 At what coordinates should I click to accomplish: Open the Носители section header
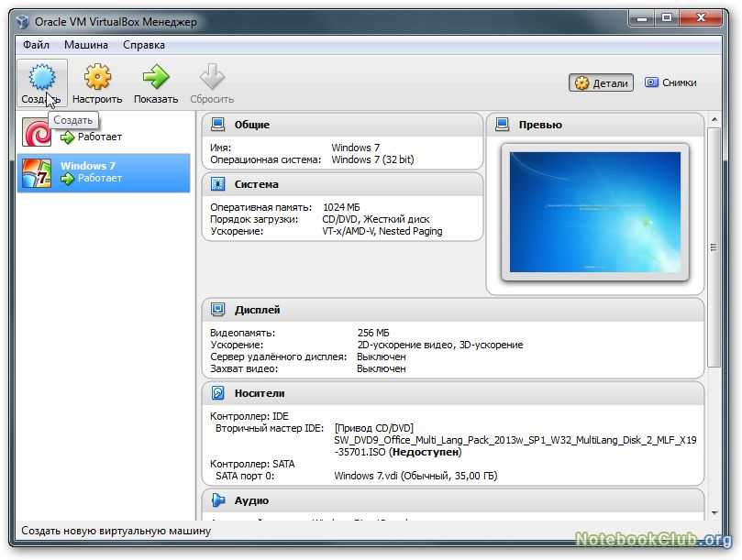coord(453,393)
